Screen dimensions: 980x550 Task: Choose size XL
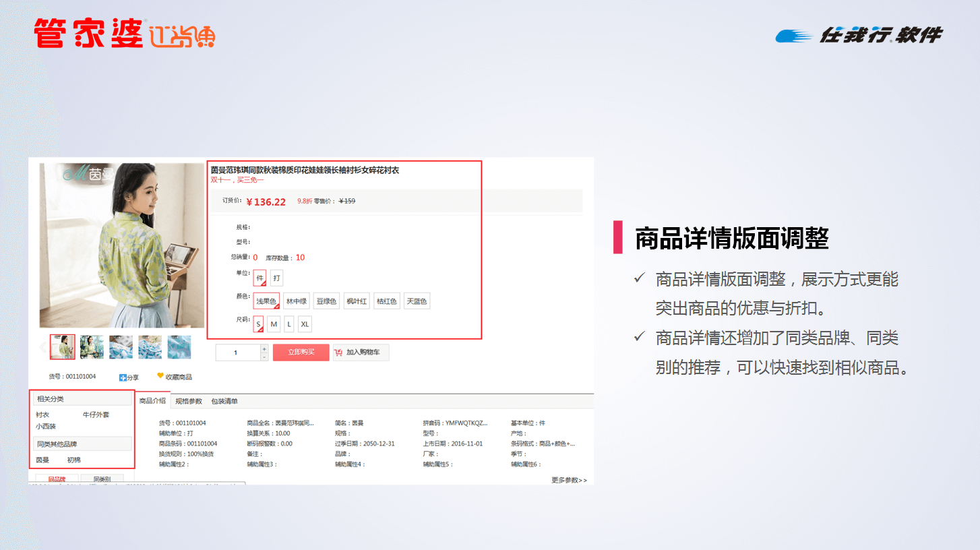tap(305, 324)
